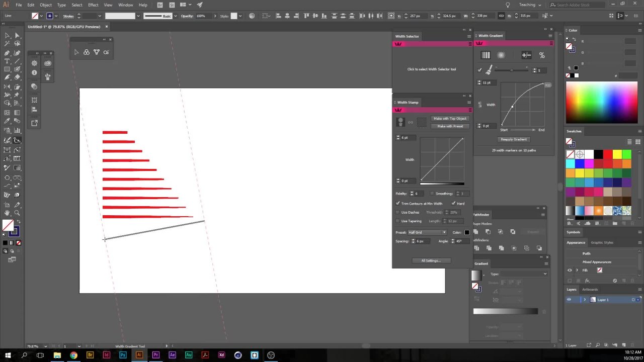The width and height of the screenshot is (644, 362).
Task: Select the Hand tool
Action: [x=7, y=213]
